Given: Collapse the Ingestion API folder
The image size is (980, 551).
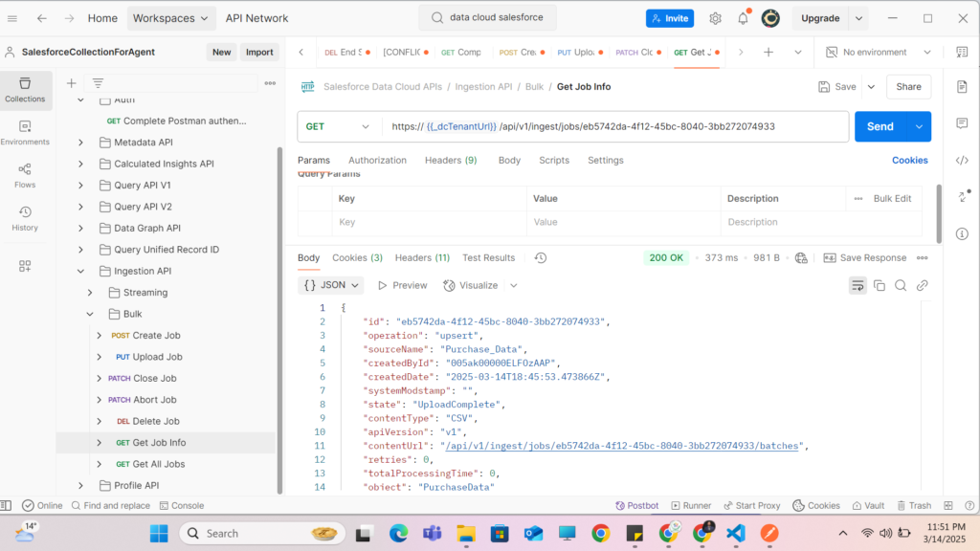Looking at the screenshot, I should [x=80, y=271].
